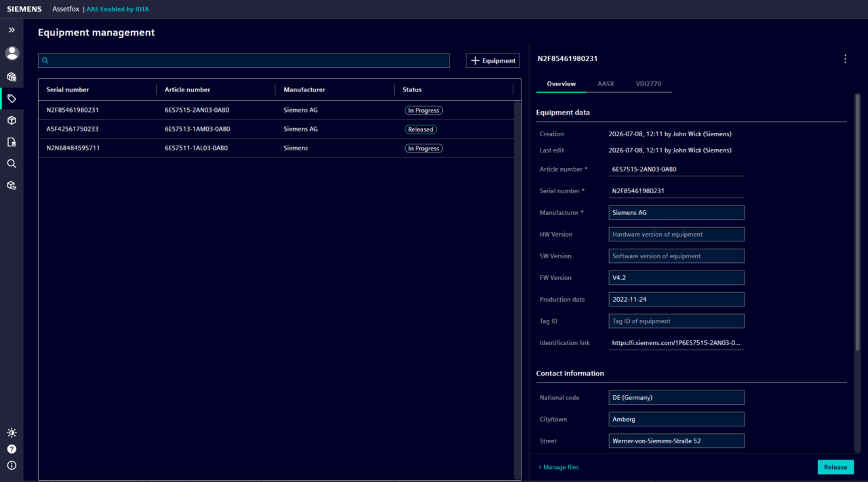
Task: Expand the left navigation sidebar
Action: pos(12,30)
